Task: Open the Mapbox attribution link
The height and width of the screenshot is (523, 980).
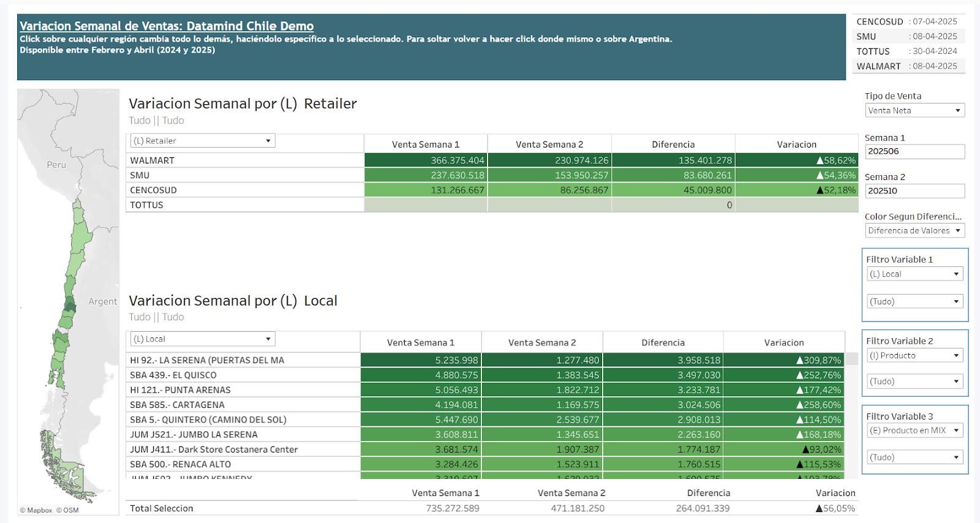Action: [x=39, y=510]
